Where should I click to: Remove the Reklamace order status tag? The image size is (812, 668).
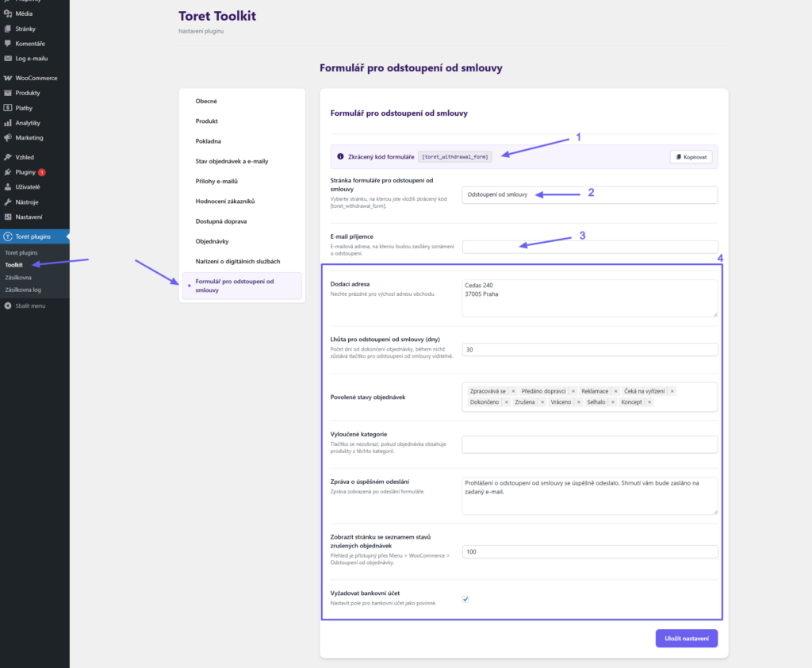point(615,392)
